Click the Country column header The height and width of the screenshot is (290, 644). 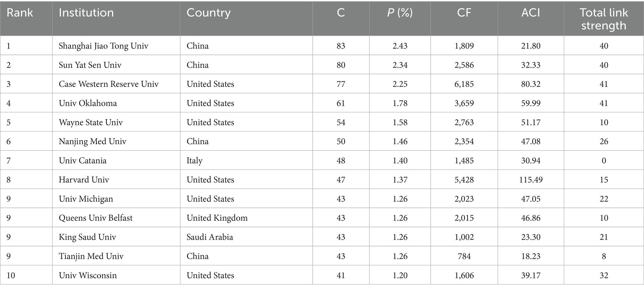(x=209, y=13)
